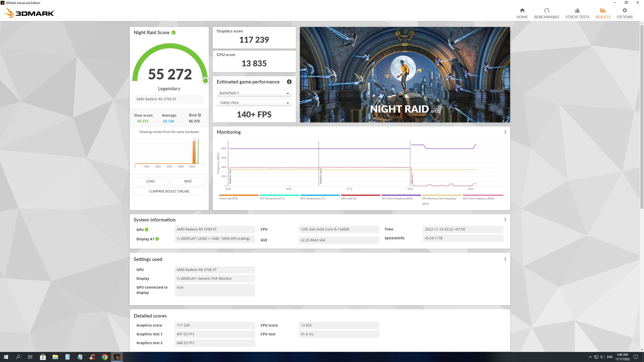Open the Windows Start menu
Viewport: 644px width, 362px height.
[x=6, y=357]
